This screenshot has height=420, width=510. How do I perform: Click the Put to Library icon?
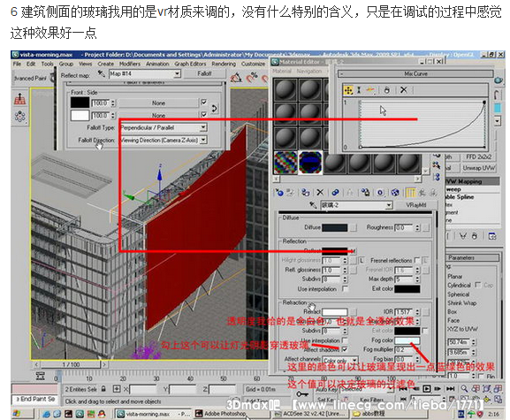[x=366, y=193]
